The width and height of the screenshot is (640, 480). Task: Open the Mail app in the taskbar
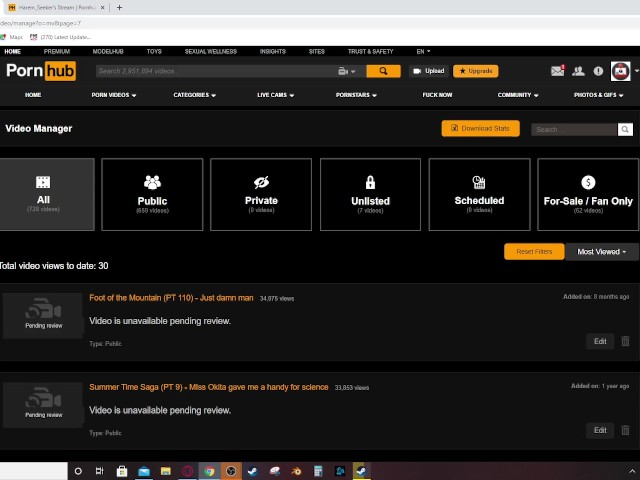click(x=144, y=471)
